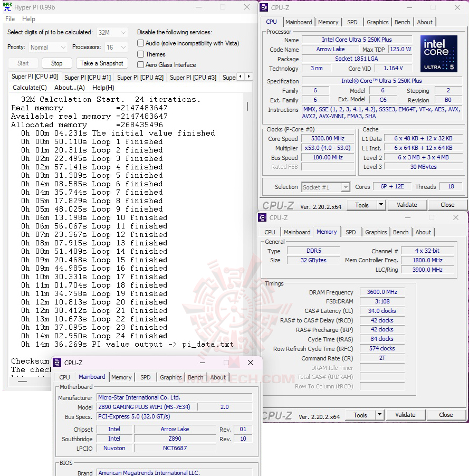Open the Bench tab in the CPU tab window

pyautogui.click(x=402, y=22)
